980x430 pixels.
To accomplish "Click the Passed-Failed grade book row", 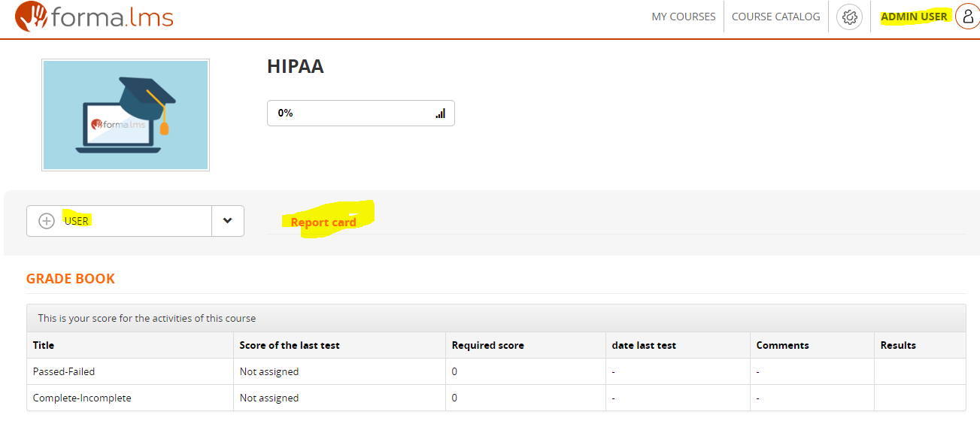I will [64, 371].
